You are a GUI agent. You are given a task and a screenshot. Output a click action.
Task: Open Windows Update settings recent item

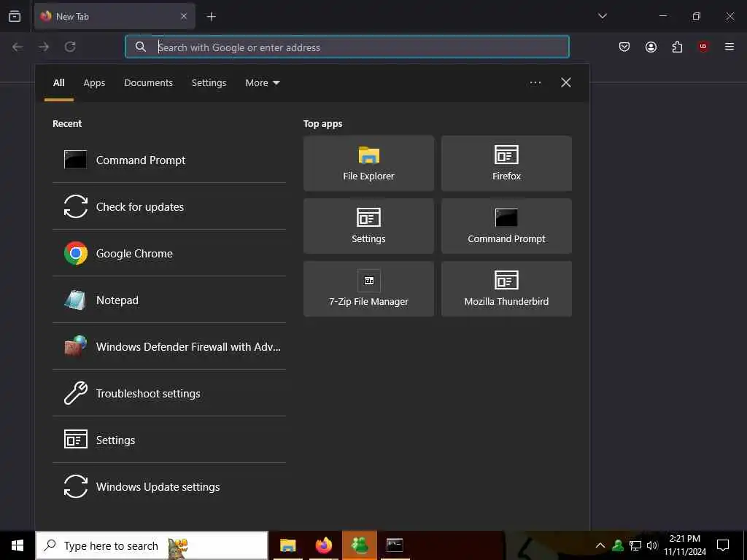(169, 486)
